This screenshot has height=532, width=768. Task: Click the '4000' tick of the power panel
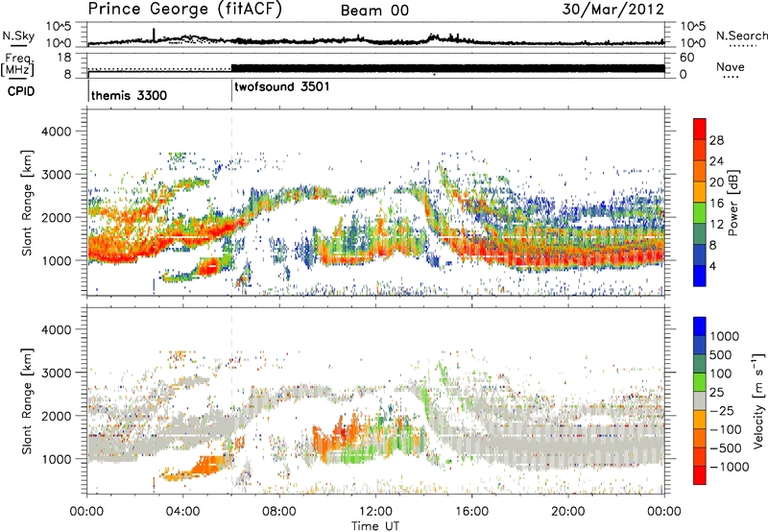click(x=56, y=132)
